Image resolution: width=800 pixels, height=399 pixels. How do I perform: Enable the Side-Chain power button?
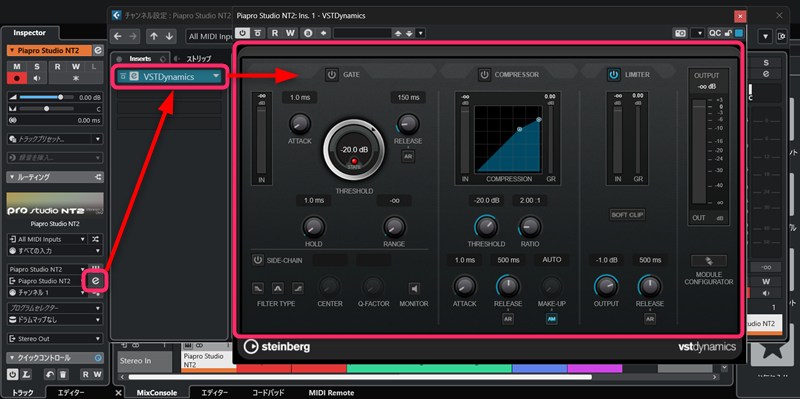click(258, 260)
